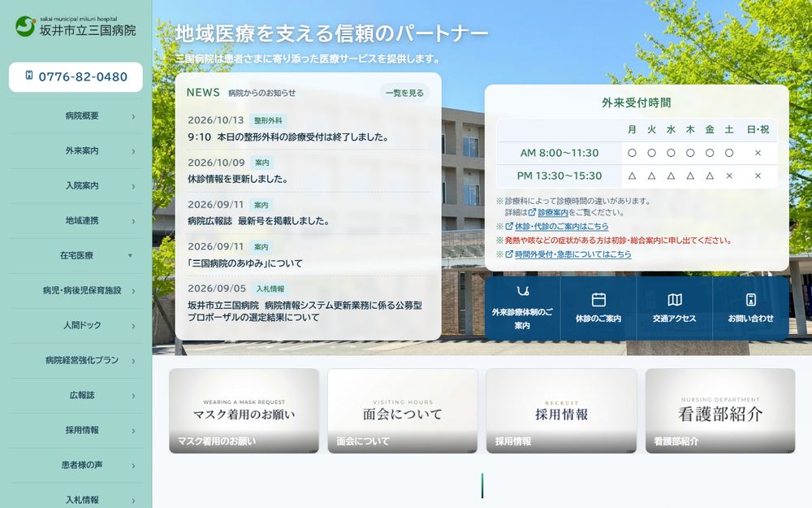Viewport: 812px width, 508px height.
Task: Expand the 入院案内 menu chevron
Action: point(133,186)
